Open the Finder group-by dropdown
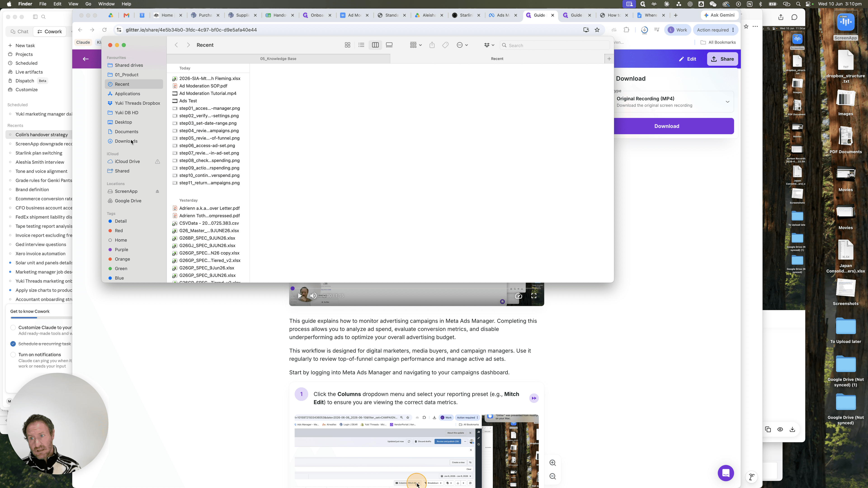 [x=416, y=45]
